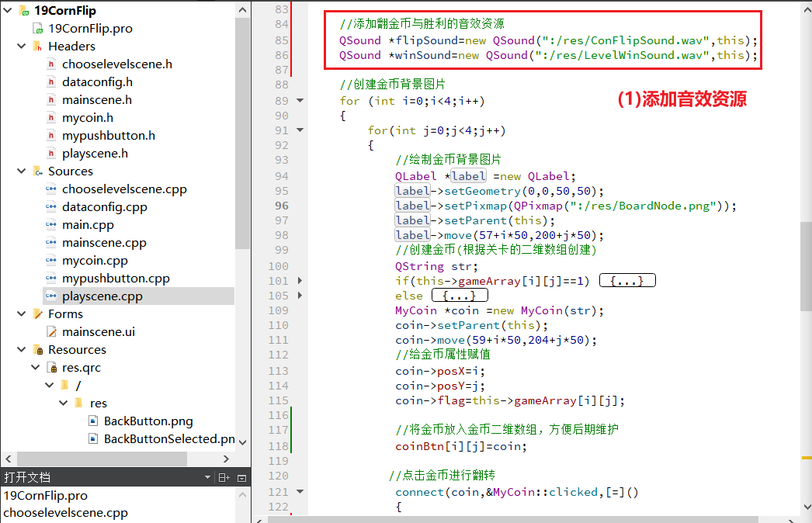Open the open-documents panel dropdown

click(x=208, y=477)
